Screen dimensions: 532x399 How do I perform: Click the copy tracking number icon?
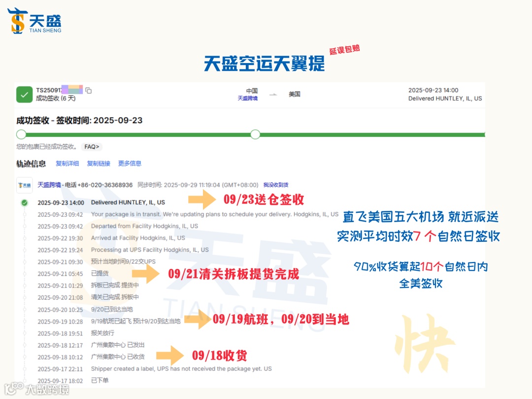click(89, 91)
